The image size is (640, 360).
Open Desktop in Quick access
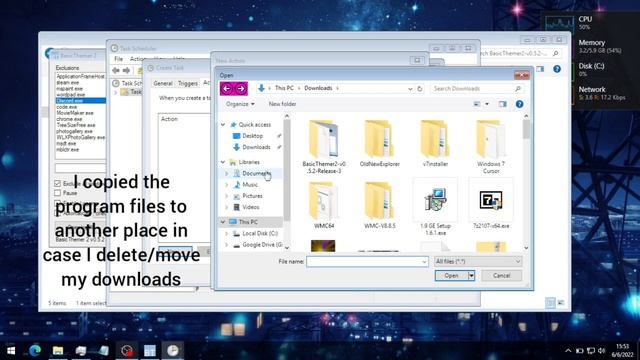pyautogui.click(x=252, y=136)
